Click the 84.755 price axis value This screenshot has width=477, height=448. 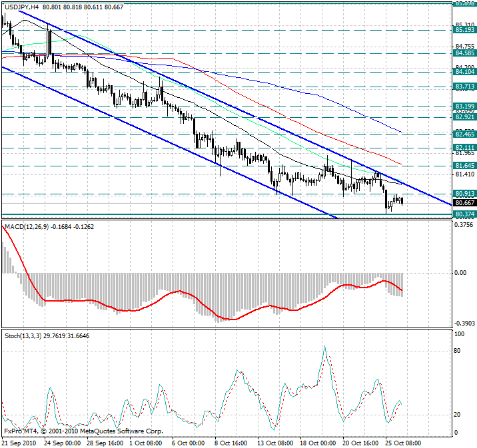(465, 47)
